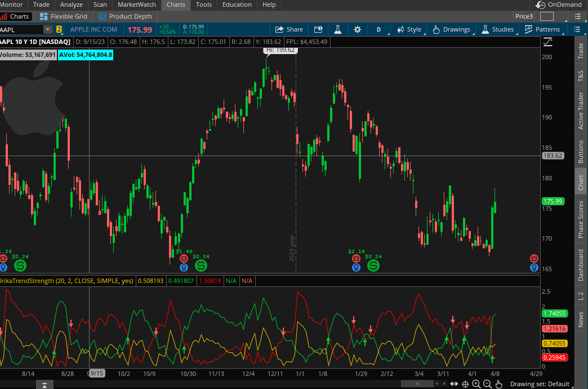Click the pan hand icon in bottom bar
Image resolution: width=588 pixels, height=389 pixels.
click(x=499, y=384)
